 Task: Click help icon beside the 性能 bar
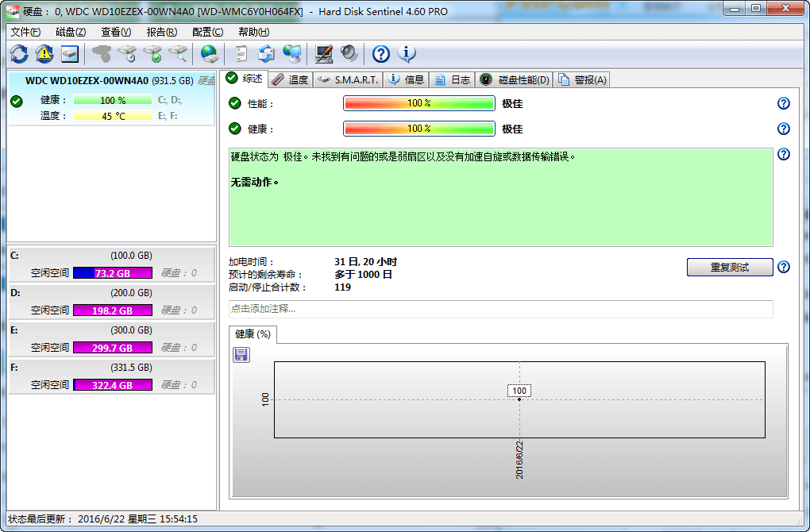pos(784,103)
